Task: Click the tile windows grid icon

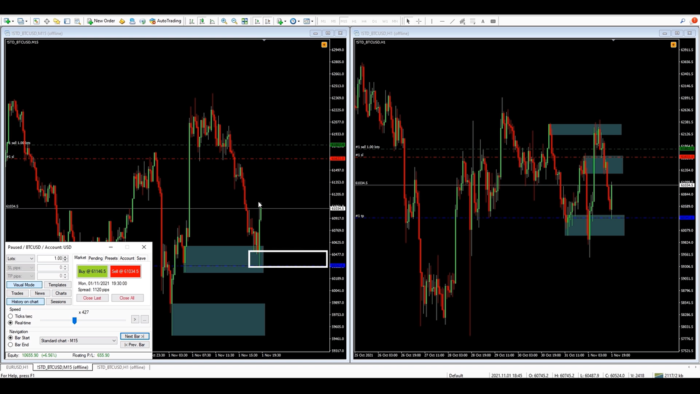Action: pyautogui.click(x=245, y=21)
